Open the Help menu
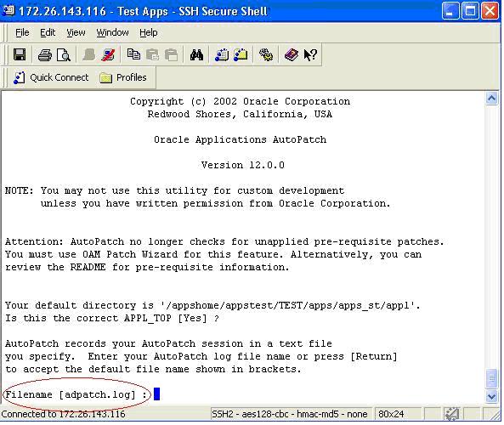Screen dimensions: 504x425 click(x=149, y=32)
